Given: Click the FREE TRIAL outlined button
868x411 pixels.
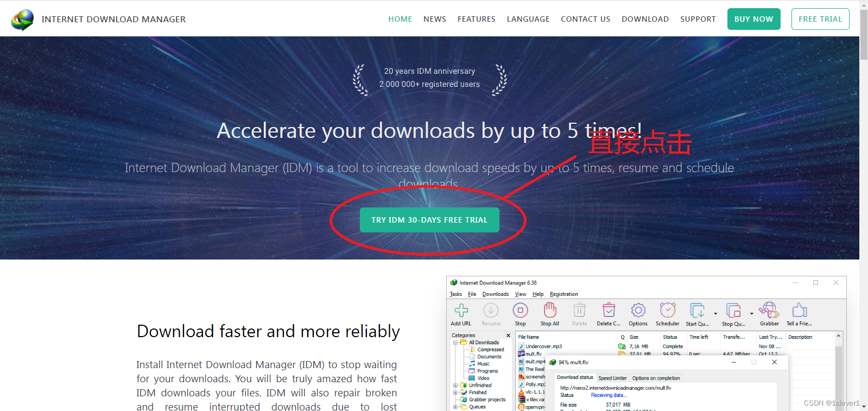Looking at the screenshot, I should (x=820, y=19).
